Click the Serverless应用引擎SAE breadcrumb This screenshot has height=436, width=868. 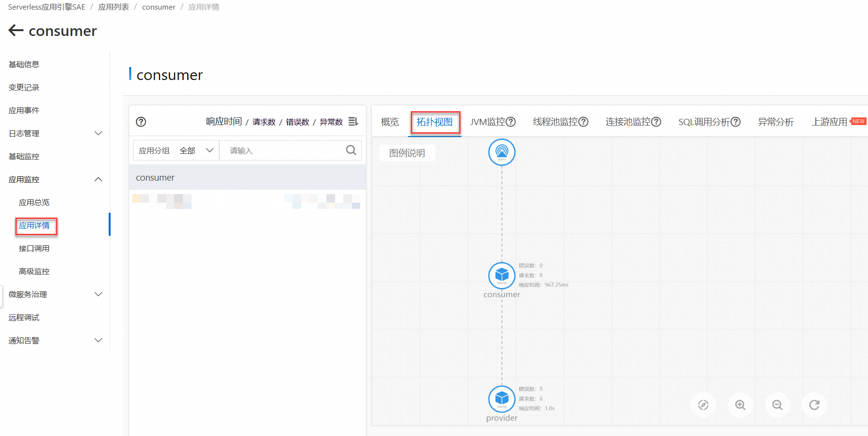(46, 7)
